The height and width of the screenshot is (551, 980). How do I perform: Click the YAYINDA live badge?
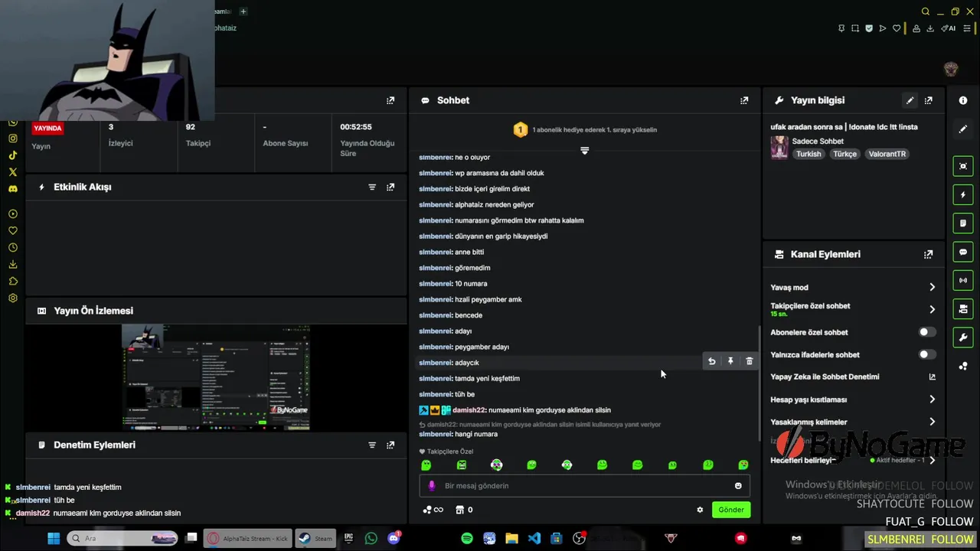point(47,129)
